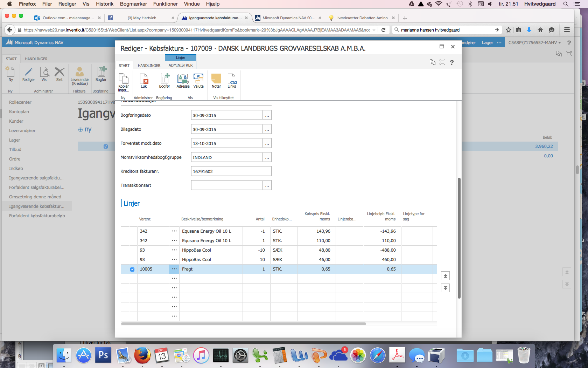This screenshot has height=368, width=588.
Task: Open lookup for Momsvirksomhedsbogf.gruppe field
Action: coord(267,157)
